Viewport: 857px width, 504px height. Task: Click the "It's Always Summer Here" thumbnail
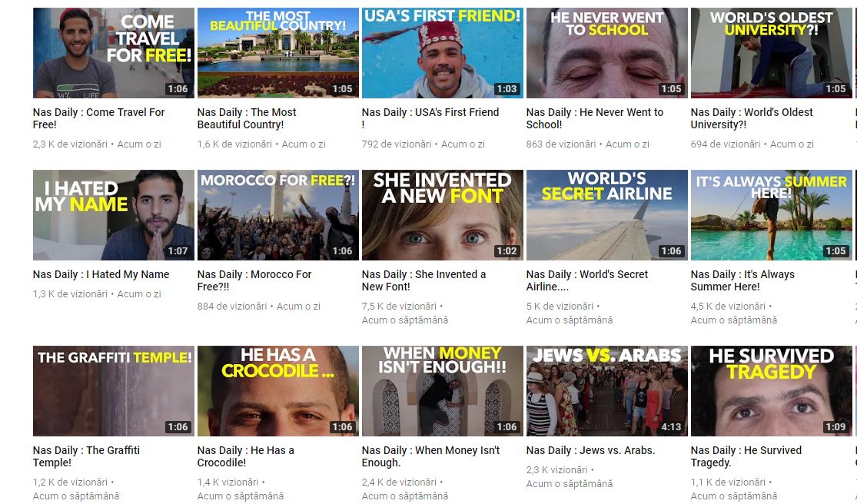[771, 215]
